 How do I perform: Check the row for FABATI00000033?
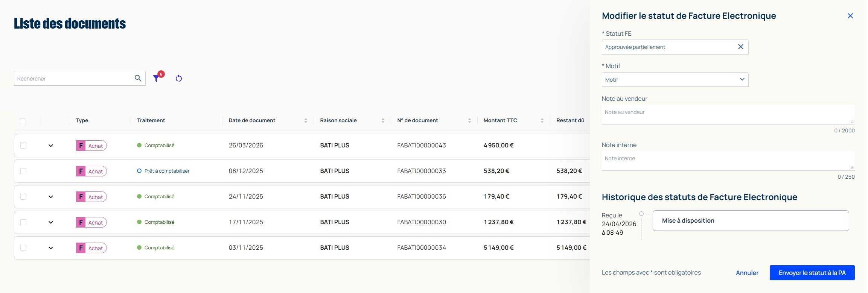[23, 171]
